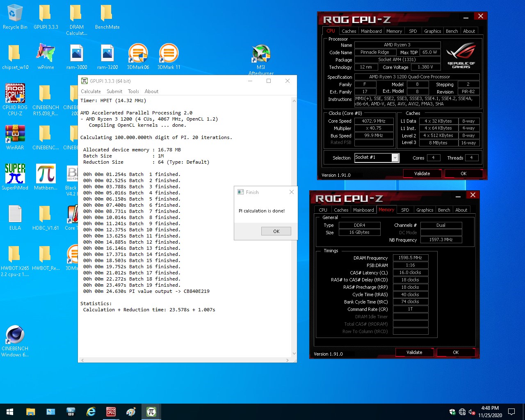Click the paint palette taskbar icon
Viewport: 525px width, 420px height.
(x=131, y=412)
